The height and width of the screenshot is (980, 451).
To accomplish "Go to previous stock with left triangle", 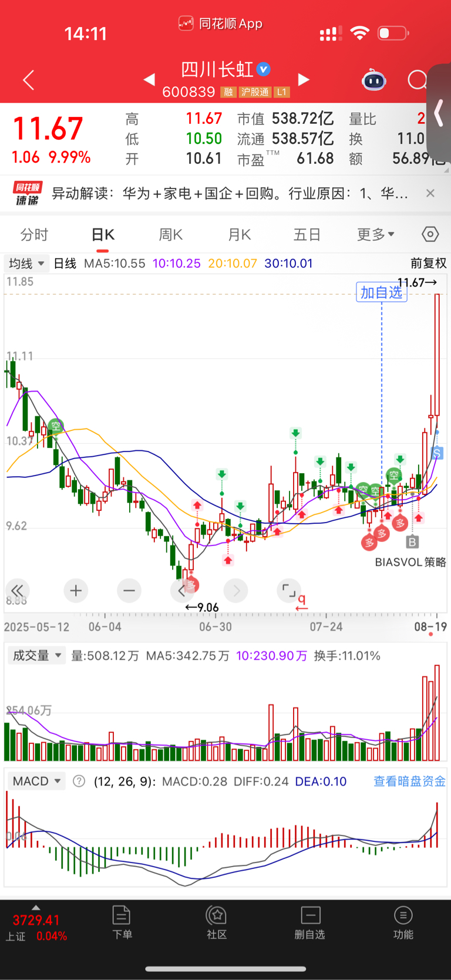I will 149,79.
